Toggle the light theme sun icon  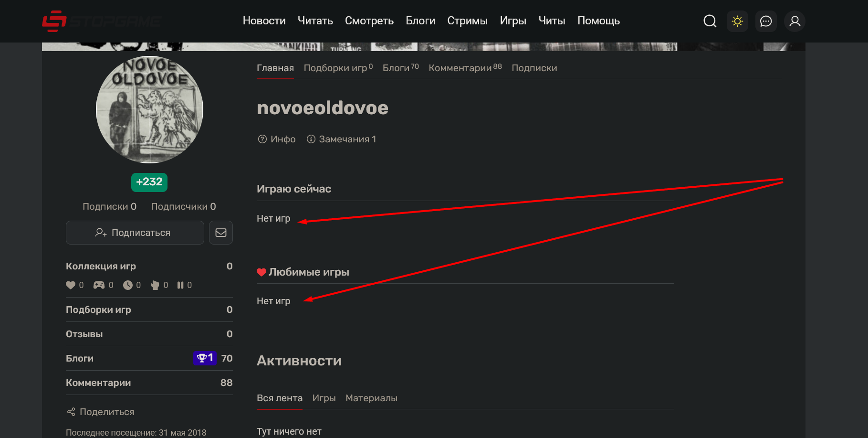point(737,21)
